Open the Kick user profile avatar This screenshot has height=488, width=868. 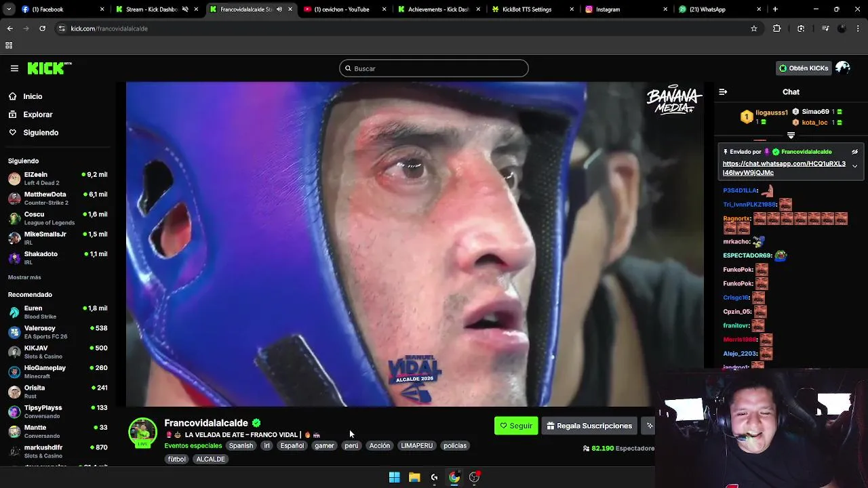tap(843, 68)
